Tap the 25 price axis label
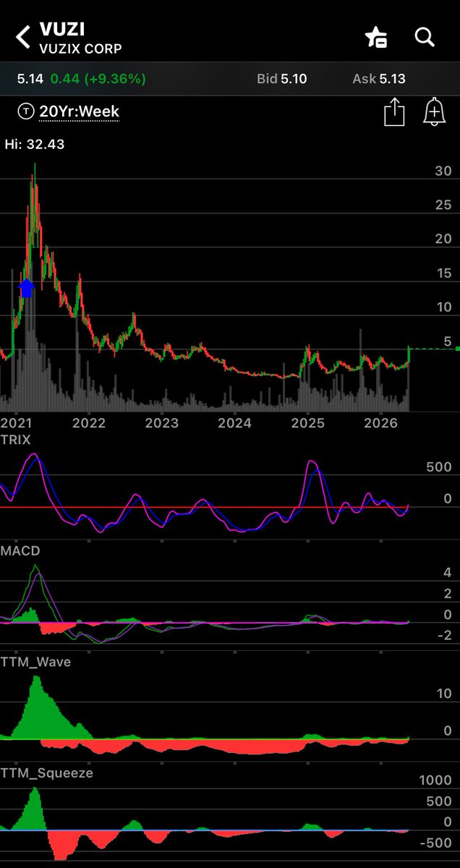This screenshot has width=460, height=868. coord(443,205)
